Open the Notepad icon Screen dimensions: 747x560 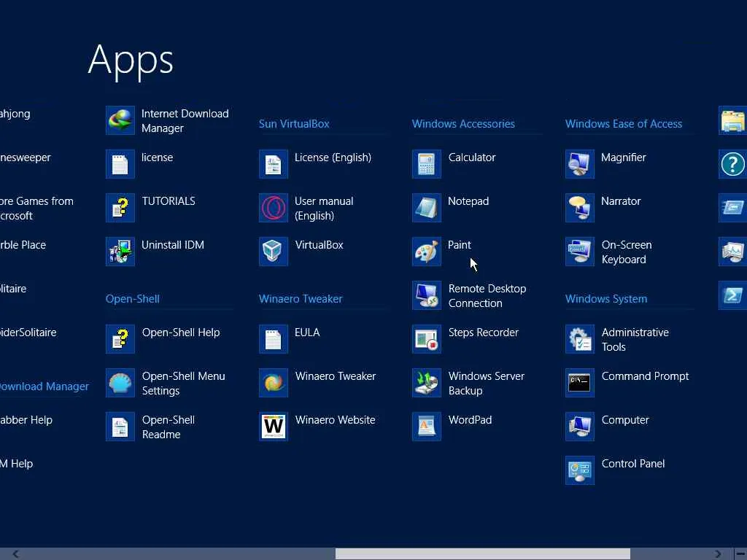(x=426, y=208)
